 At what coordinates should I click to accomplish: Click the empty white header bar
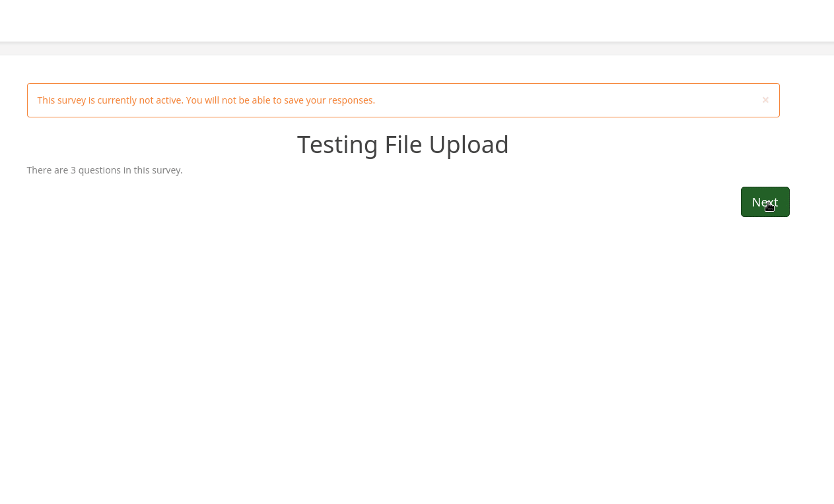[417, 20]
